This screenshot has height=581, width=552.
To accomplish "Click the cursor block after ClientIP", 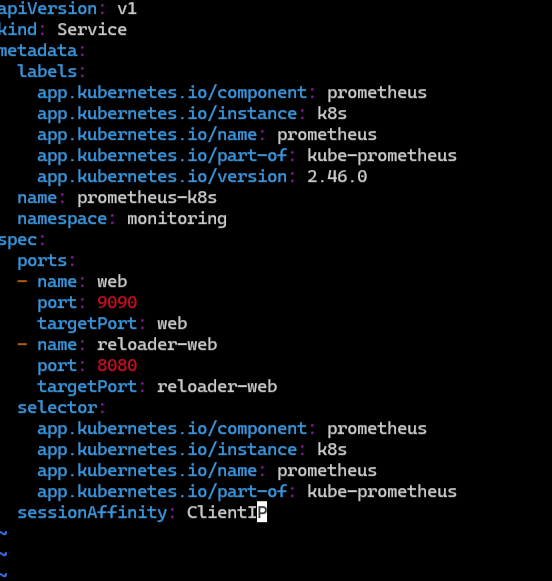I will pyautogui.click(x=262, y=512).
